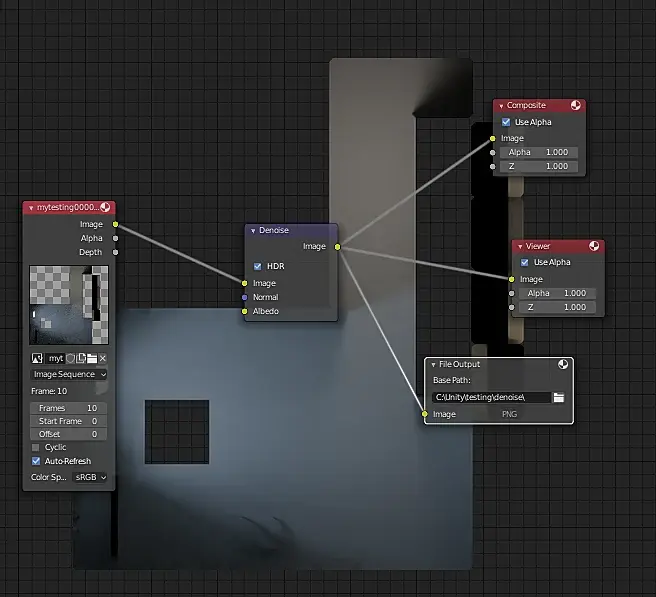Select the File Output node title

(459, 364)
